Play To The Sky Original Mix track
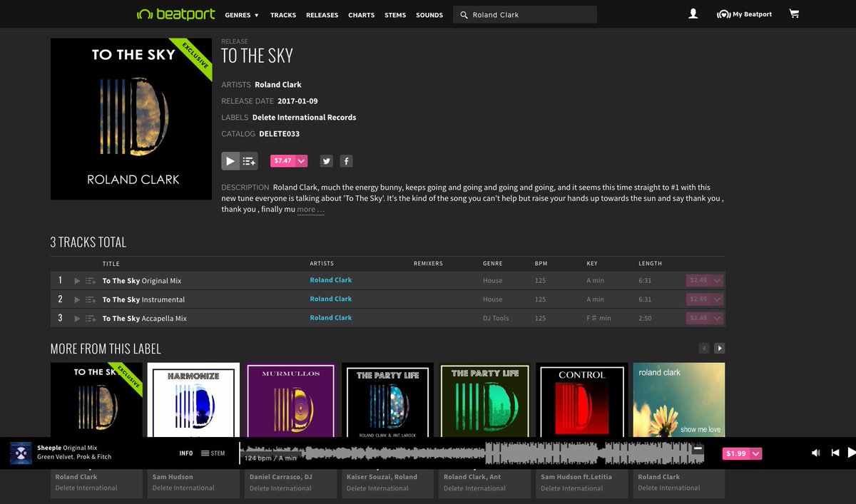 78,281
